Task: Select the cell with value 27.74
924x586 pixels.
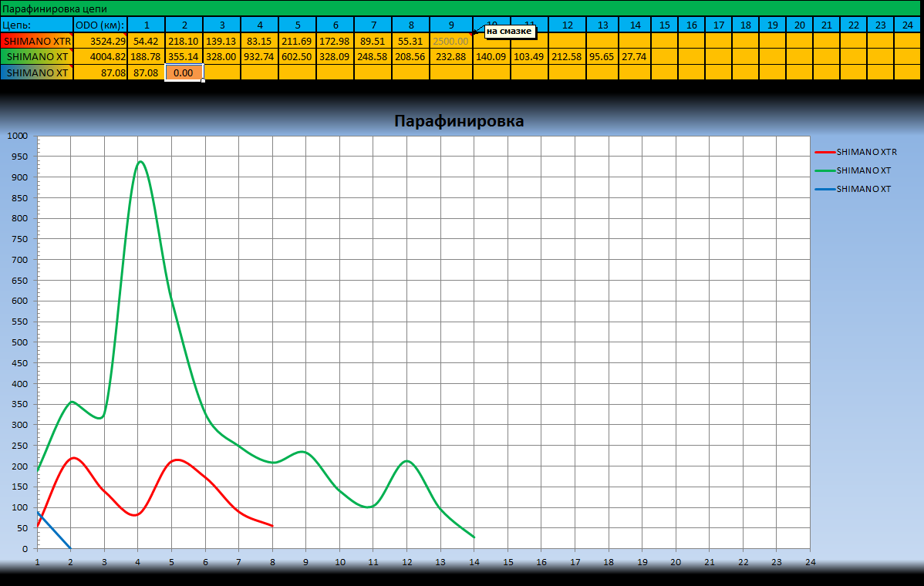Action: (634, 56)
